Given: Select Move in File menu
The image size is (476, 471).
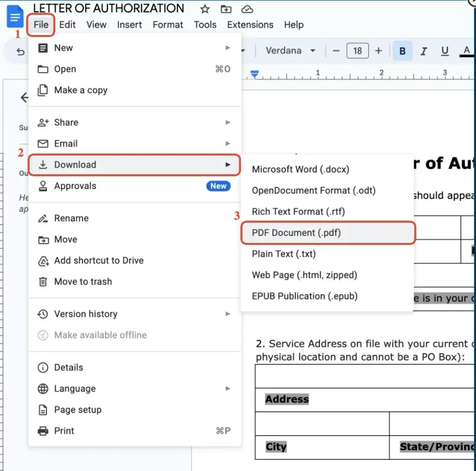Looking at the screenshot, I should point(135,239).
